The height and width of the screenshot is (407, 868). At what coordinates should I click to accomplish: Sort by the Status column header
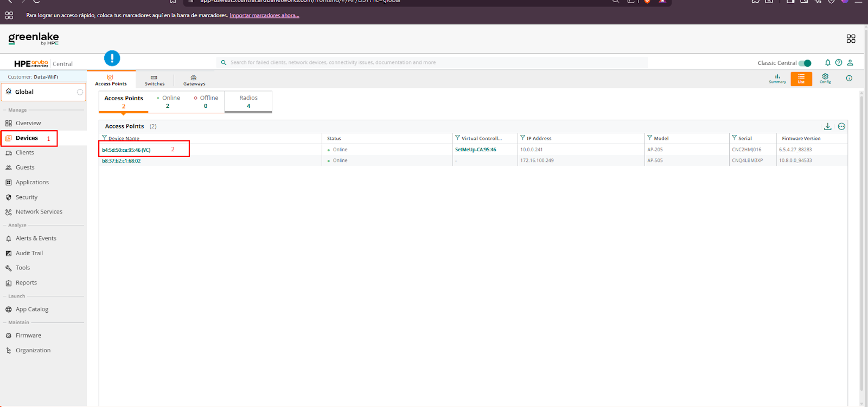[x=334, y=138]
